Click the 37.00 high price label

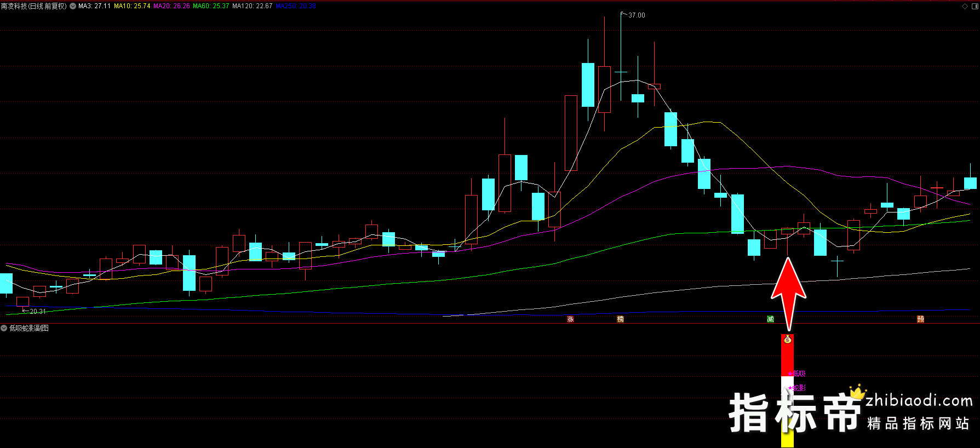coord(637,15)
